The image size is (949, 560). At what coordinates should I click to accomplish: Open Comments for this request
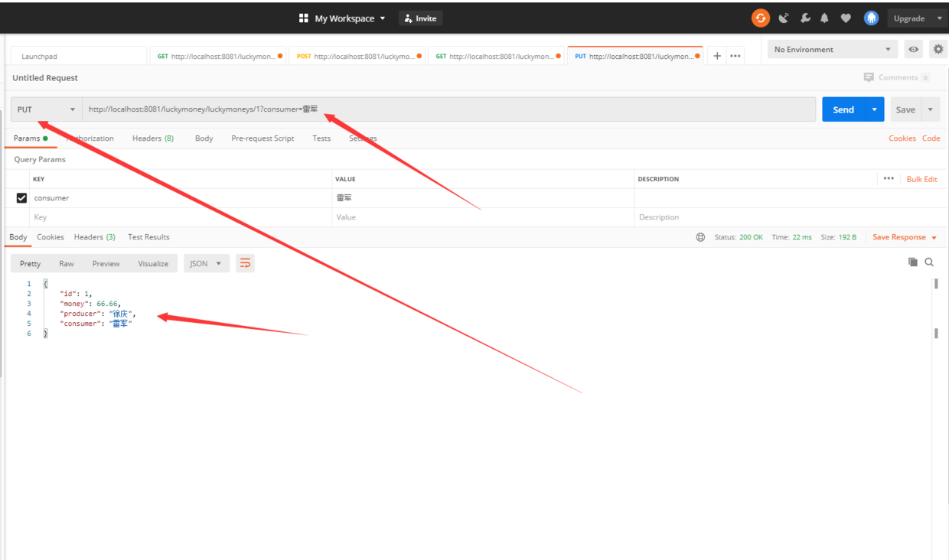coord(896,77)
